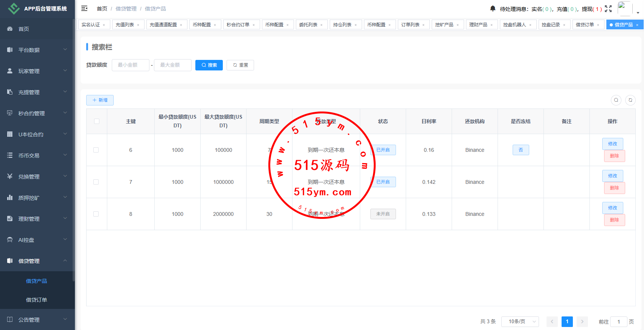The height and width of the screenshot is (330, 644).
Task: Open 借贷订单 in the sidebar submenu
Action: pos(37,300)
